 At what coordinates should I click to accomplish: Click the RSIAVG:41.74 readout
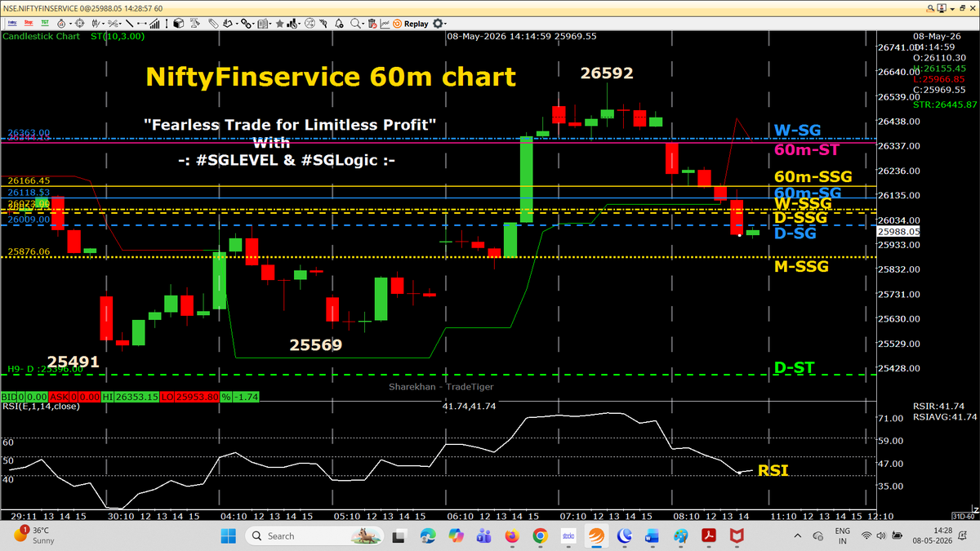pyautogui.click(x=944, y=417)
